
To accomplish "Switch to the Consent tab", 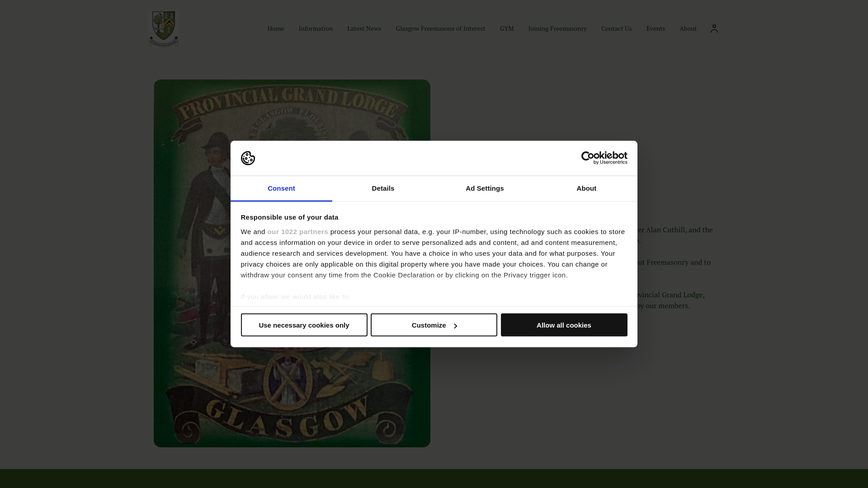I will [281, 188].
